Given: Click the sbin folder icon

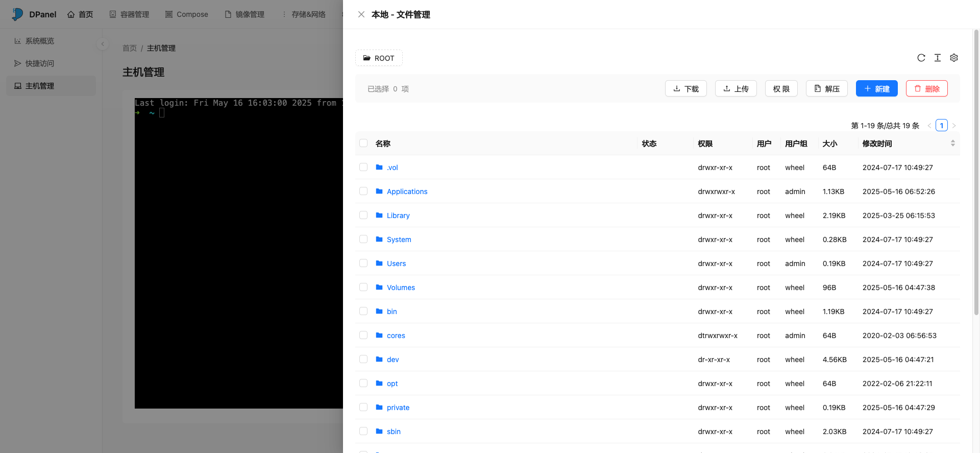Looking at the screenshot, I should [379, 431].
